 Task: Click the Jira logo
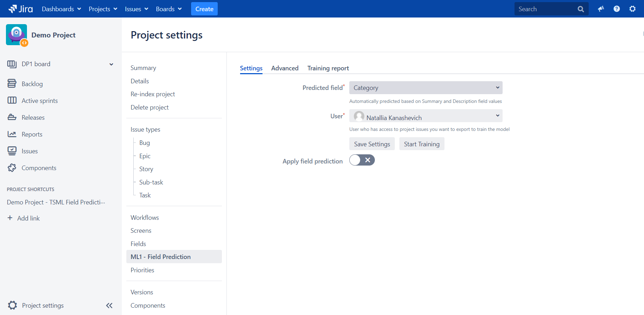[x=21, y=9]
